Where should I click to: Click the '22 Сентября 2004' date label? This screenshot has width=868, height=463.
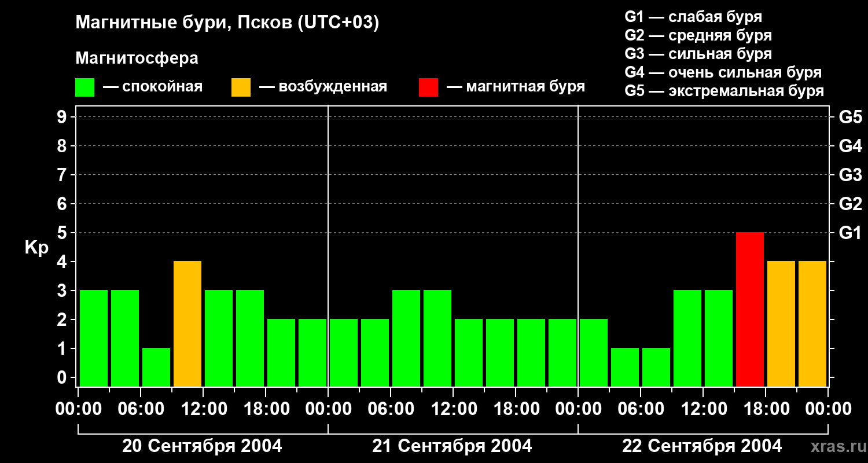pyautogui.click(x=702, y=446)
